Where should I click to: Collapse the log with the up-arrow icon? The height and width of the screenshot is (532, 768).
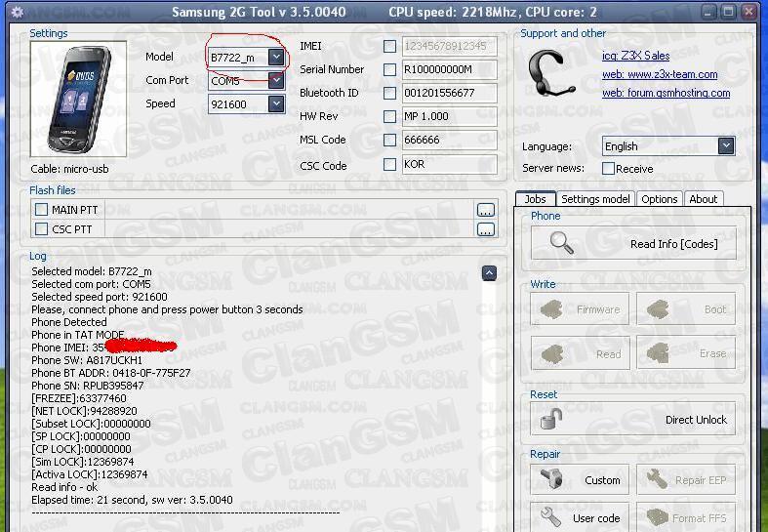[489, 273]
